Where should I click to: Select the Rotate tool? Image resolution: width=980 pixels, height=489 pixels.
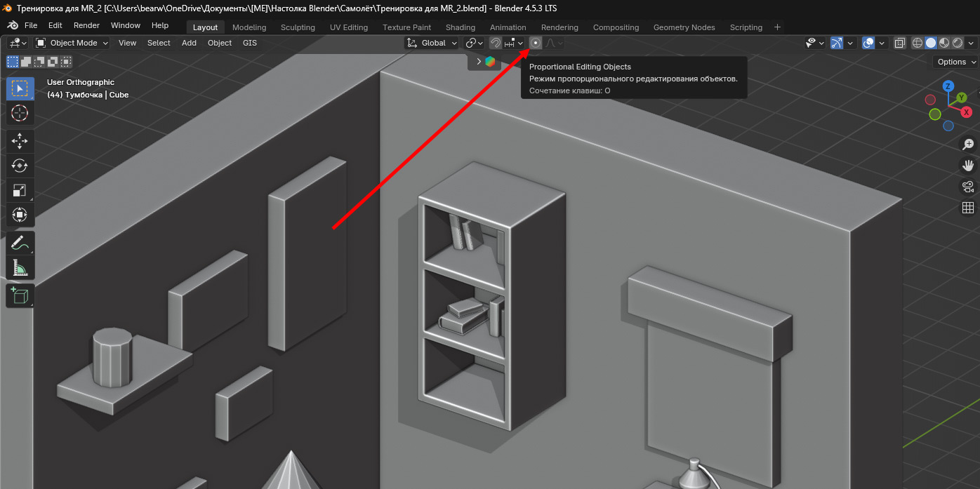coord(20,166)
